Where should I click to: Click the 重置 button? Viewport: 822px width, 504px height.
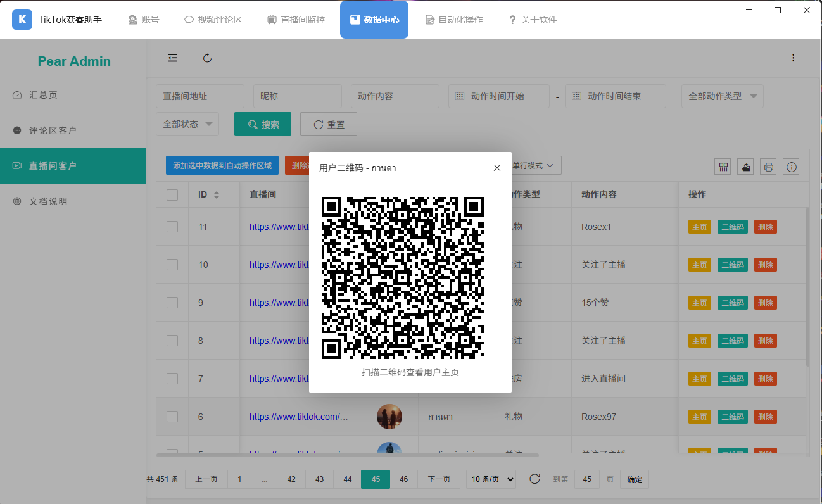pos(329,124)
